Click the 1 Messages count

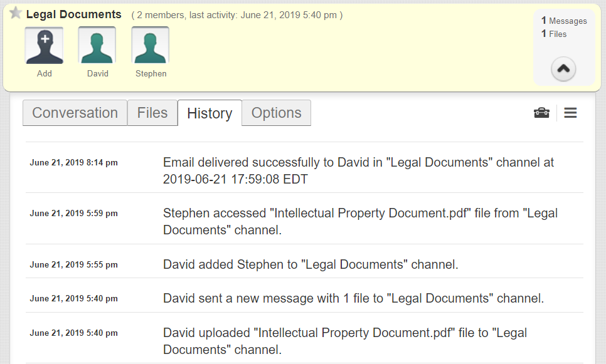(x=564, y=21)
